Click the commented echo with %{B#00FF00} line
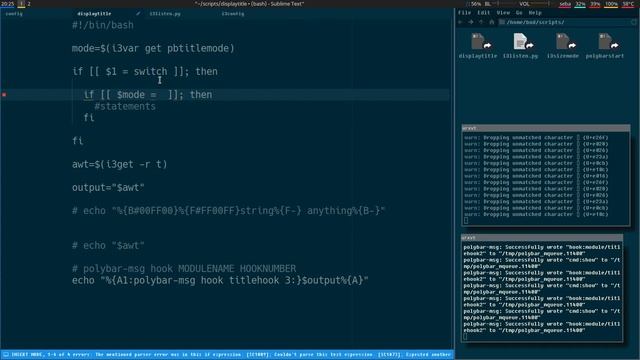The image size is (640, 360). pos(228,211)
